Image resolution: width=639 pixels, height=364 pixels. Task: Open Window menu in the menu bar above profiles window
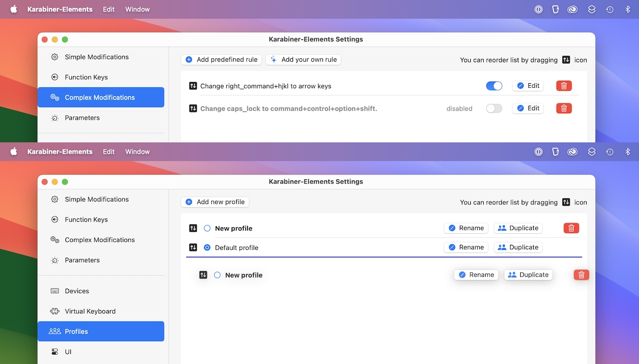[x=137, y=152]
